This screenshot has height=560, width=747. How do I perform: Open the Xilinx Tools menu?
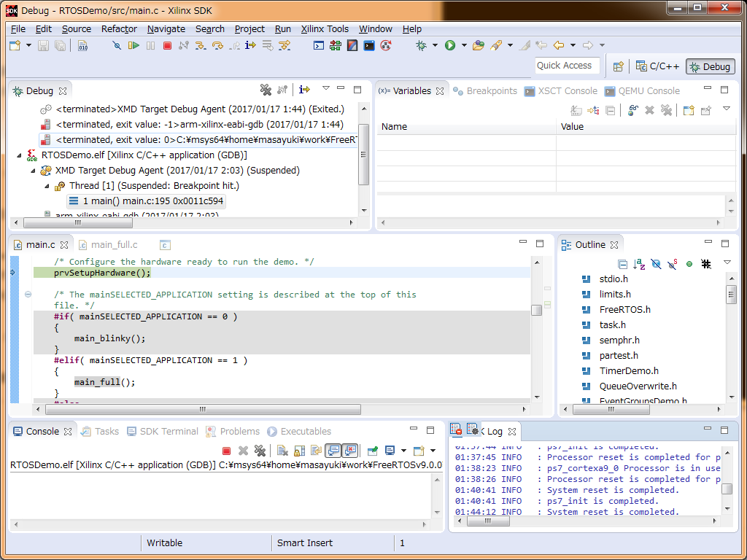tap(325, 29)
